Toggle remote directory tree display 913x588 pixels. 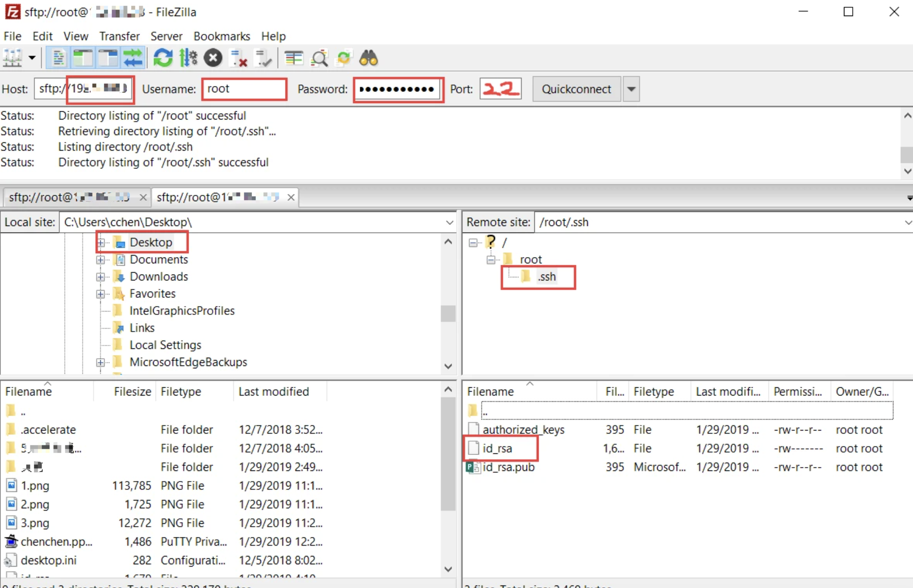pyautogui.click(x=108, y=58)
